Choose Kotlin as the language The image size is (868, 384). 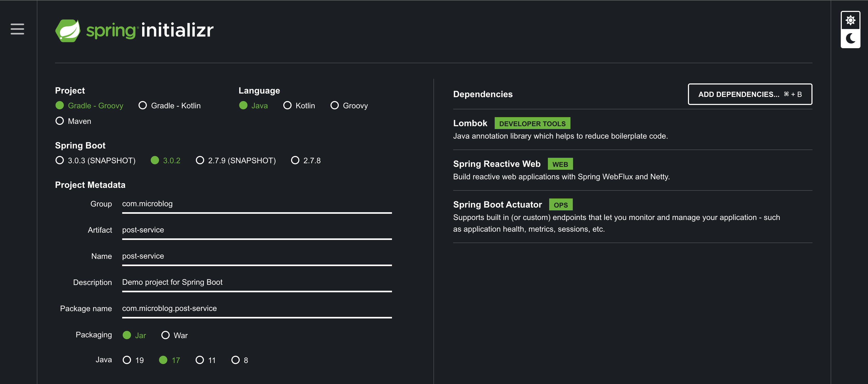[287, 106]
